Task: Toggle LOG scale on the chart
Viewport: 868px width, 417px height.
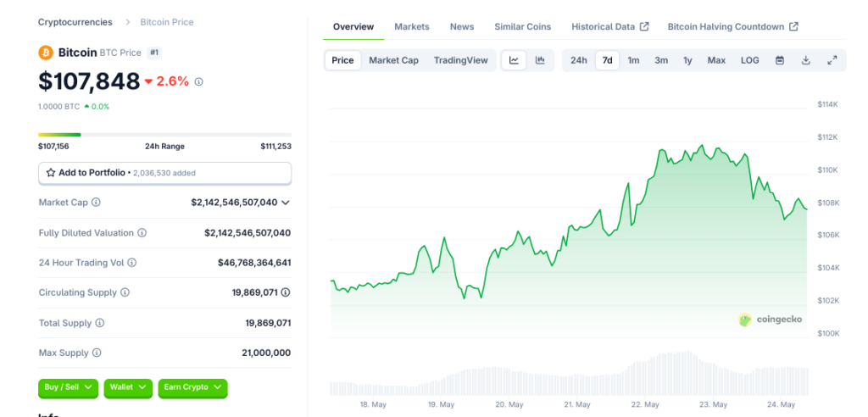Action: tap(750, 60)
